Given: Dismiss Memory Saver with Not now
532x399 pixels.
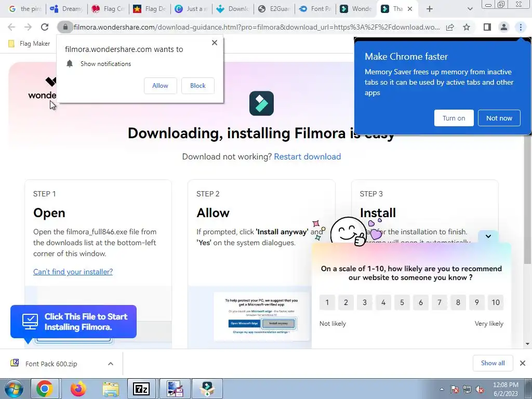Looking at the screenshot, I should click(x=499, y=118).
